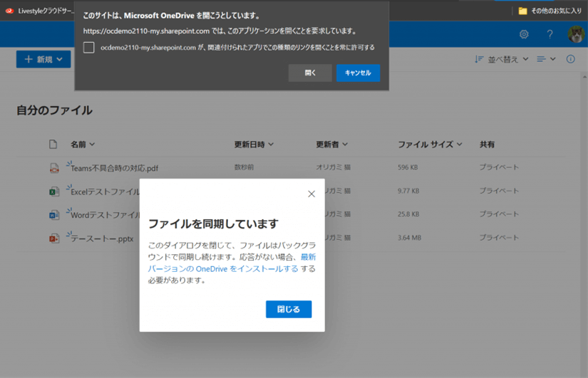Sort by the 名前 column header
Image resolution: width=588 pixels, height=378 pixels.
[x=83, y=145]
